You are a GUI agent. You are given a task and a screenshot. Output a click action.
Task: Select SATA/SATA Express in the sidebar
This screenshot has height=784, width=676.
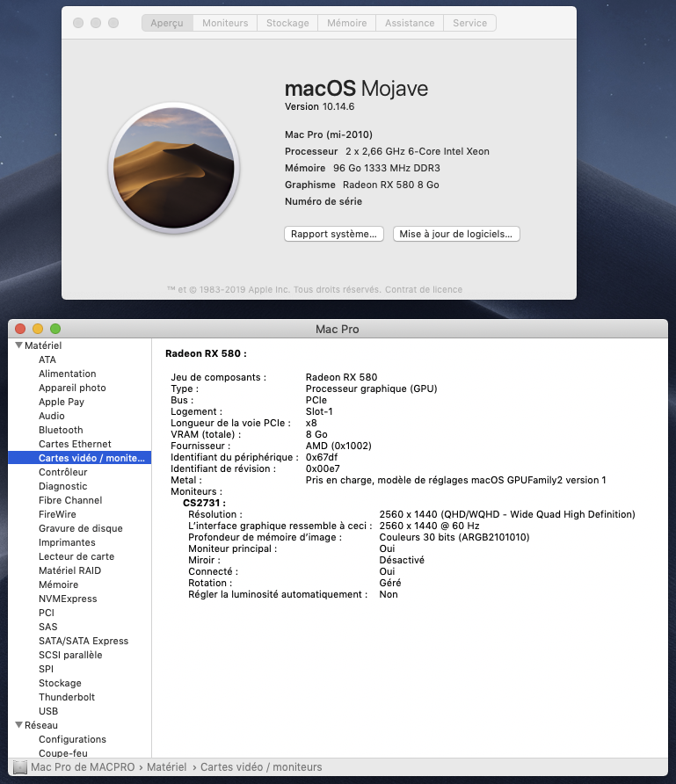pos(84,640)
